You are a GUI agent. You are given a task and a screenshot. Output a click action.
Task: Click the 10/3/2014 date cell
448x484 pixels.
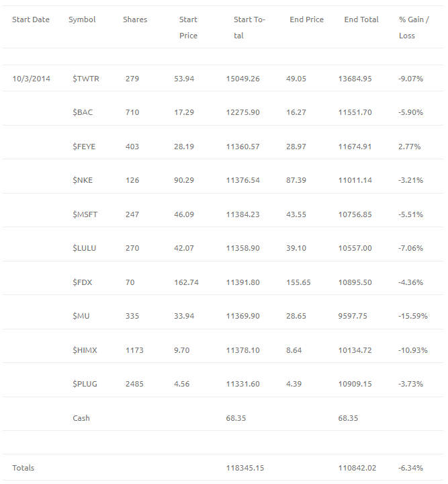(31, 79)
